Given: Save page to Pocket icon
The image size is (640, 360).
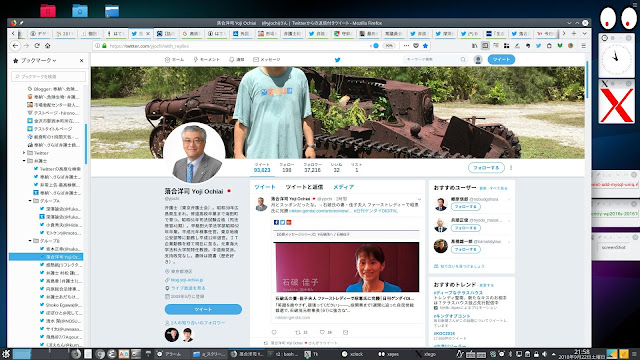Looking at the screenshot, I should click(x=416, y=46).
